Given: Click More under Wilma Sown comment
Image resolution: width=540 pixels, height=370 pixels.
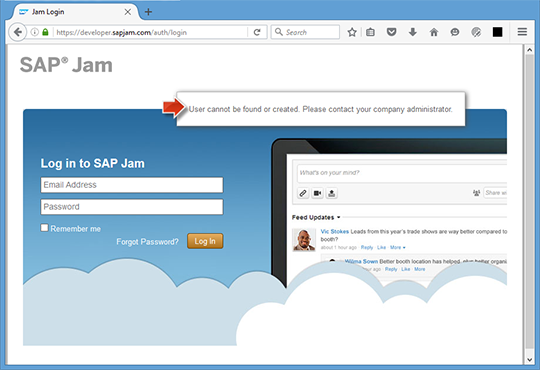Looking at the screenshot, I should coord(419,269).
